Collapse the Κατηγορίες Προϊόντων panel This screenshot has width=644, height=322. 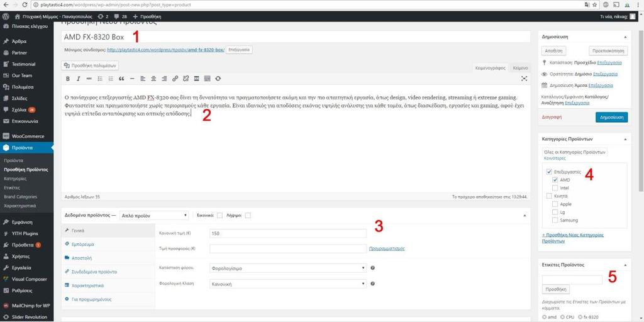625,139
